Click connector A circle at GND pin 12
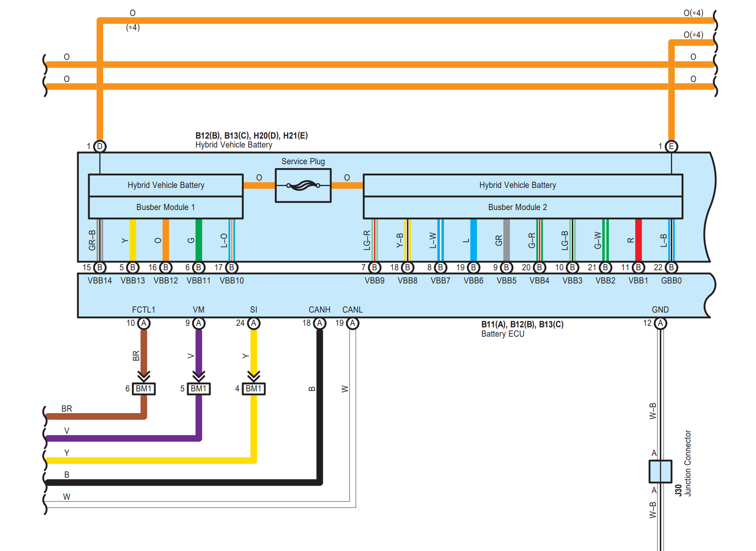Screen dimensions: 756x551 [660, 323]
